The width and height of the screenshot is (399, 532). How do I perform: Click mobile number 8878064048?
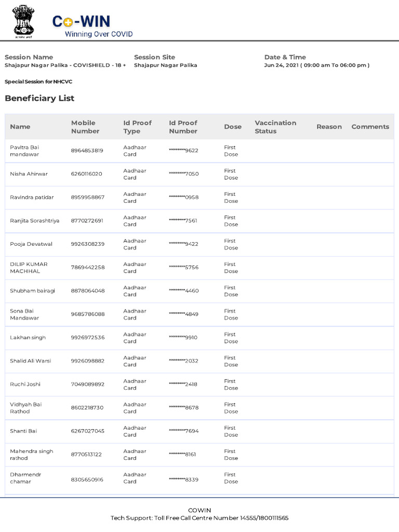point(87,291)
